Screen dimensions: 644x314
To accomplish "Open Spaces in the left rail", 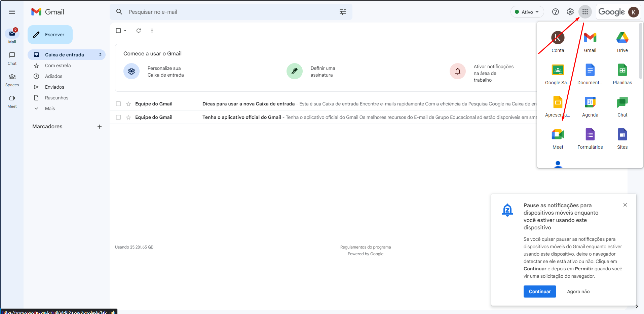I will pos(12,80).
